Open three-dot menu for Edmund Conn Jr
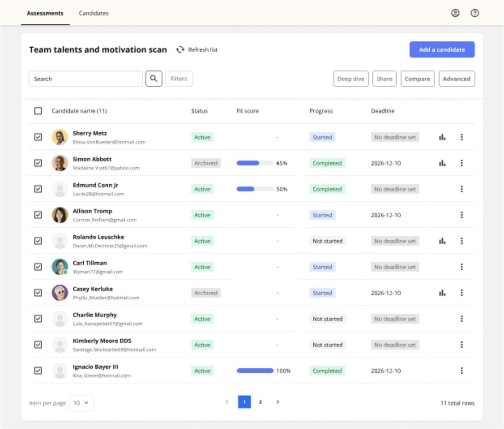504x429 pixels. pos(461,189)
